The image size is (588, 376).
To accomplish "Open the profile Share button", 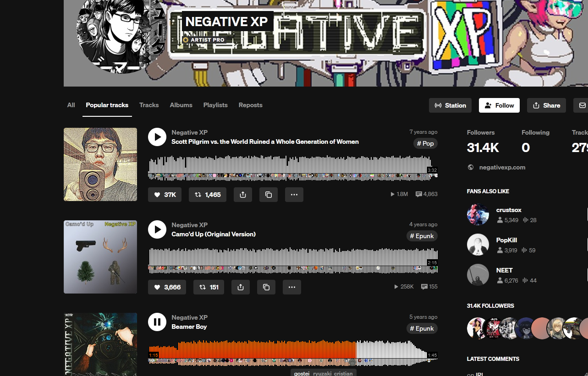I will click(546, 105).
